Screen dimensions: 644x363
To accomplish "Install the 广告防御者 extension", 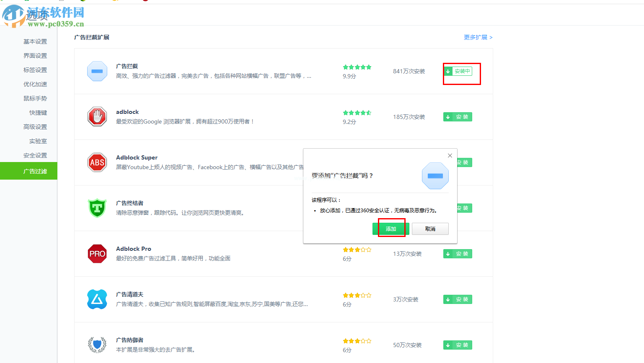I will point(458,345).
